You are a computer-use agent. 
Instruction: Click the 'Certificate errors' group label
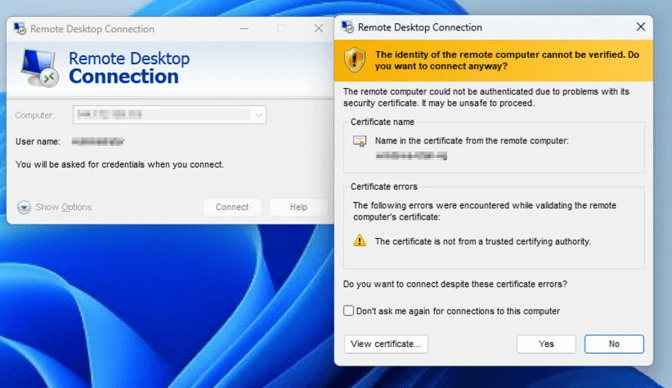tap(384, 186)
